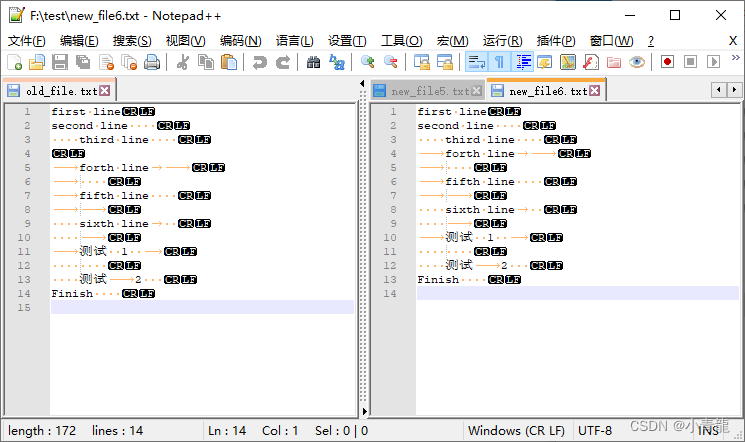Click the Redo arrow icon
The image size is (745, 442).
pyautogui.click(x=283, y=62)
